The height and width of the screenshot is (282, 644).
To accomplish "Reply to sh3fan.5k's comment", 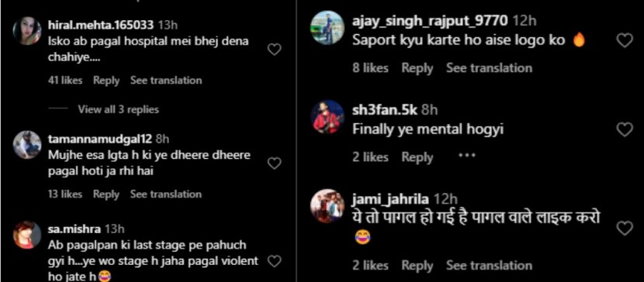I will click(417, 157).
